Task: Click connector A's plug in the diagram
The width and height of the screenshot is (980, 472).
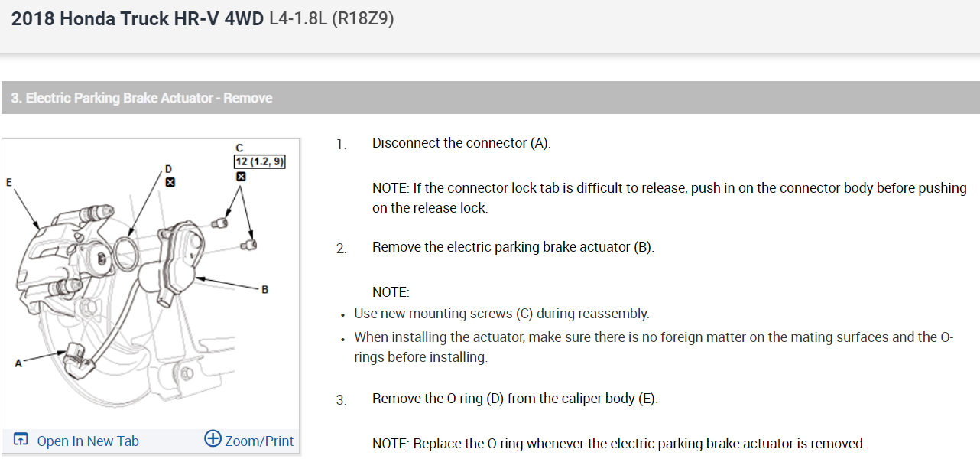Action: (x=78, y=358)
